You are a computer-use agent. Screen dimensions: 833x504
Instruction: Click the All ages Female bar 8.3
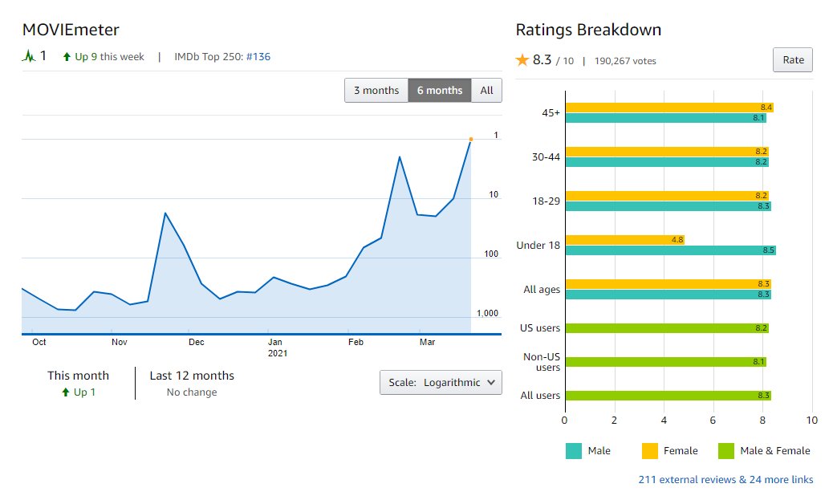[668, 283]
